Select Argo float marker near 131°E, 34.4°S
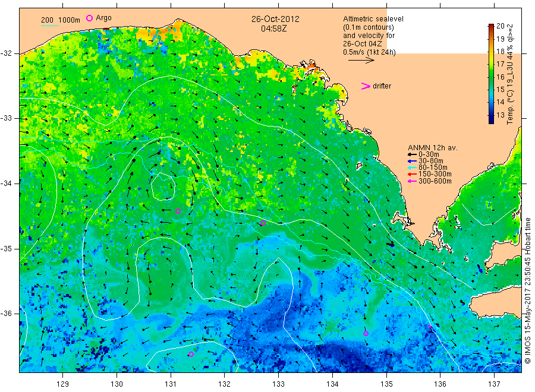This screenshot has width=535, height=392. pyautogui.click(x=178, y=211)
